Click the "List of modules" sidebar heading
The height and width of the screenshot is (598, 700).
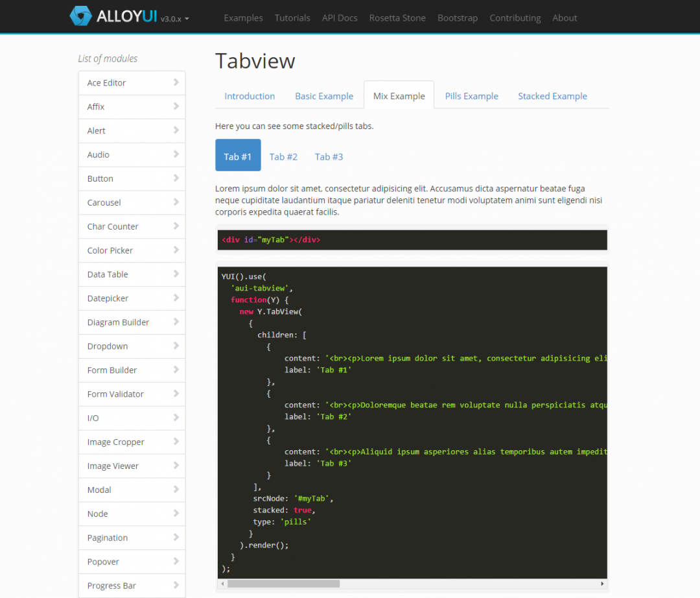click(x=108, y=58)
